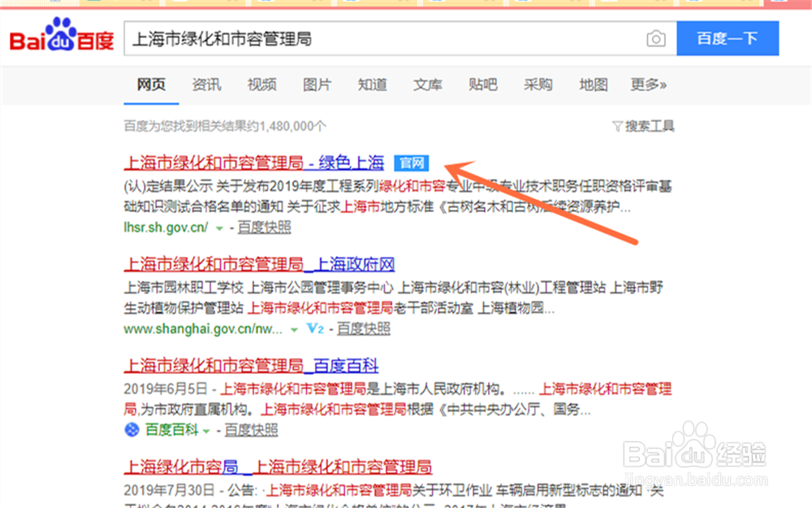Click the 百度百科 source icon
The image size is (812, 508).
(x=132, y=430)
